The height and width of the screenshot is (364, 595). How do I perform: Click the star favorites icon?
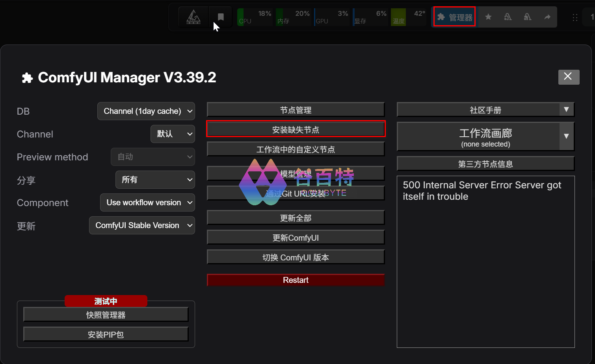(x=488, y=17)
